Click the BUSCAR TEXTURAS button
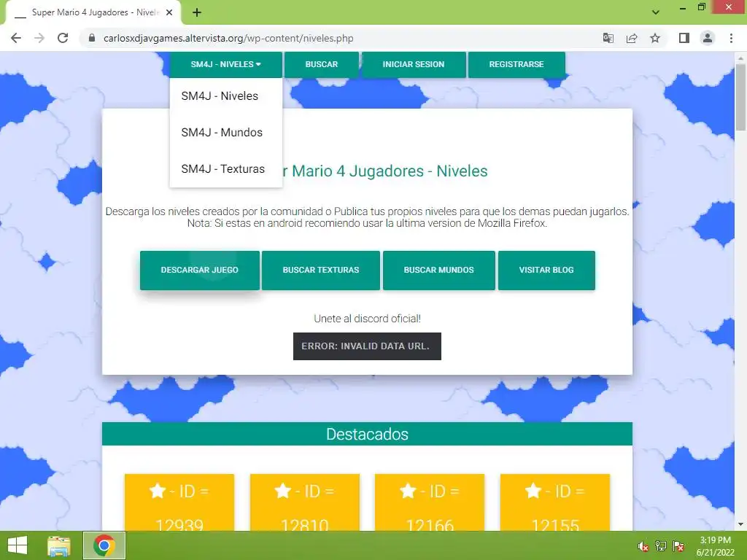Screen dimensions: 747x560 click(x=321, y=270)
